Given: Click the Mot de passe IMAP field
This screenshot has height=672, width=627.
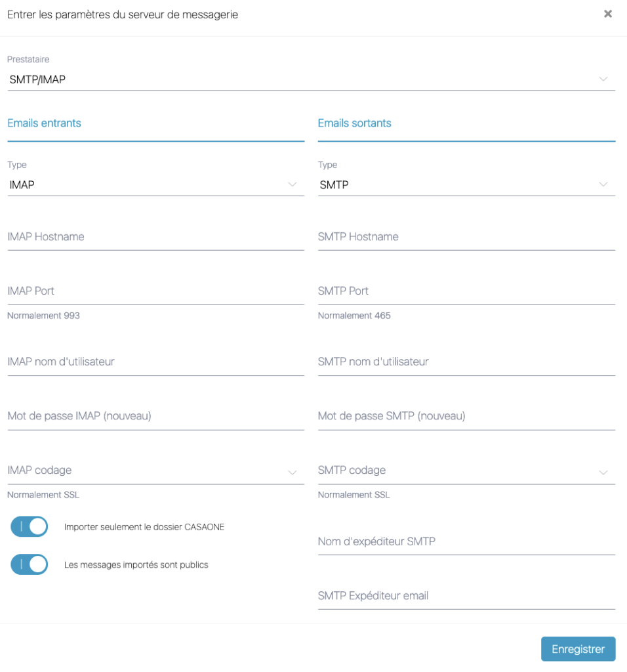Looking at the screenshot, I should pos(155,416).
